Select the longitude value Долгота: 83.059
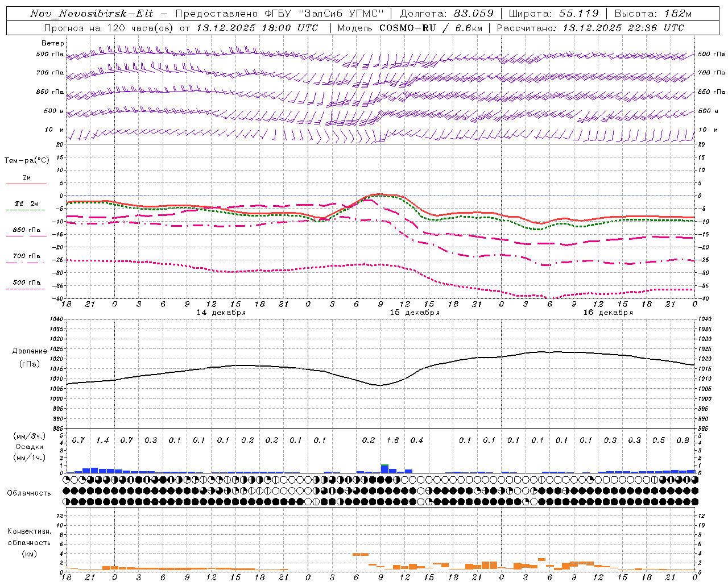Viewport: 728px width, 582px height. [x=446, y=14]
